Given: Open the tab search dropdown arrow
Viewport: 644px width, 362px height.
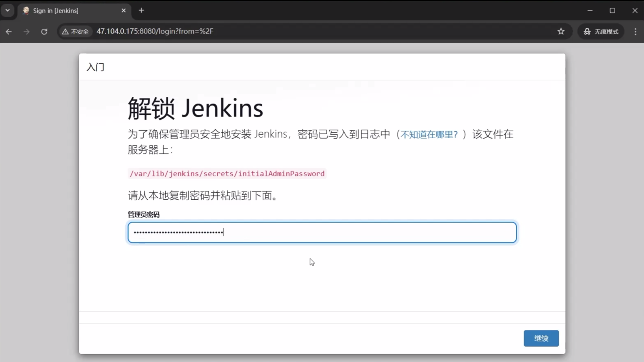Looking at the screenshot, I should pos(7,10).
